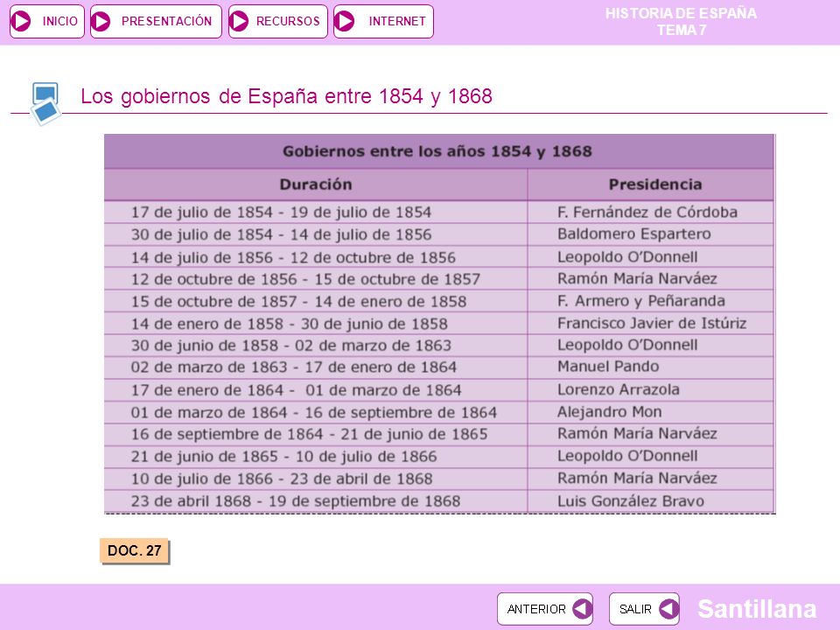Click the title Los gobiernos de España entre 1854 y 1868

[x=286, y=96]
